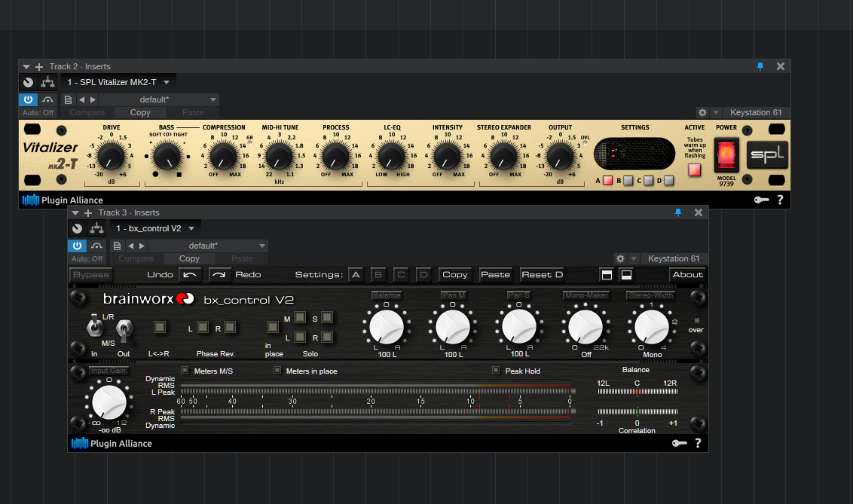Open settings gear in bx_control window
853x504 pixels.
pos(620,259)
